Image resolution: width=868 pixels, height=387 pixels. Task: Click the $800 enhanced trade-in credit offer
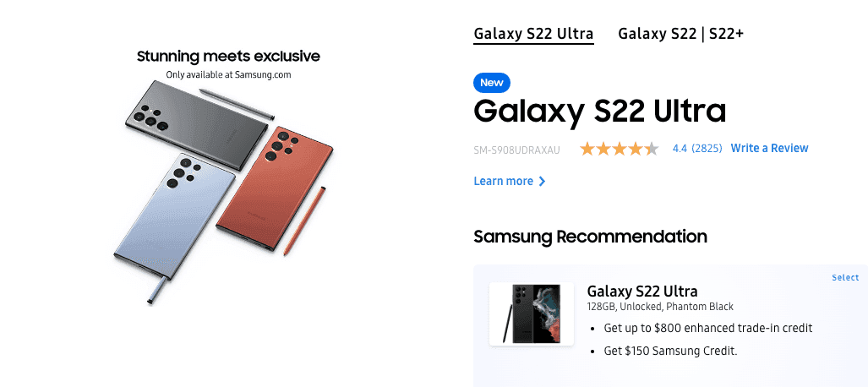[x=706, y=328]
